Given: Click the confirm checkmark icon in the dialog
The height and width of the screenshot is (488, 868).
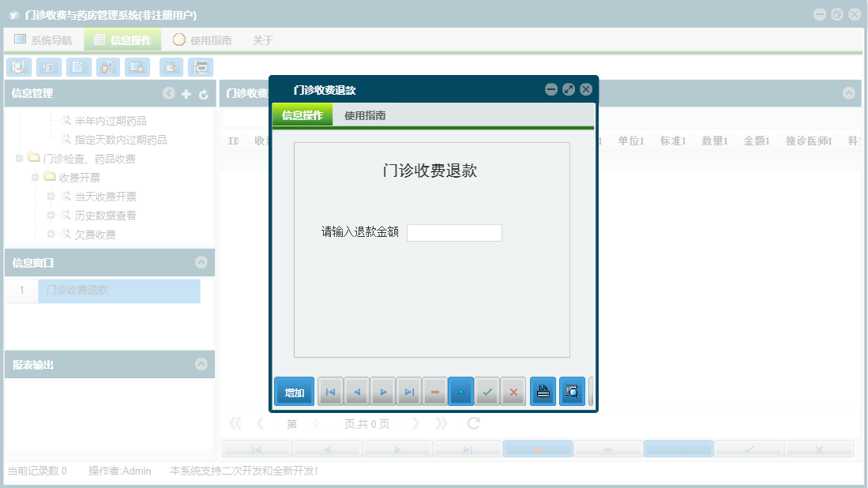Looking at the screenshot, I should [x=487, y=391].
